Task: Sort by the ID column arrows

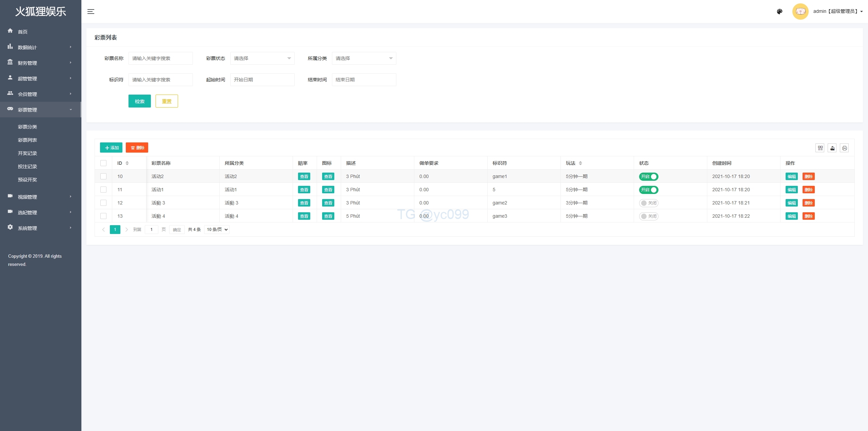Action: click(127, 163)
